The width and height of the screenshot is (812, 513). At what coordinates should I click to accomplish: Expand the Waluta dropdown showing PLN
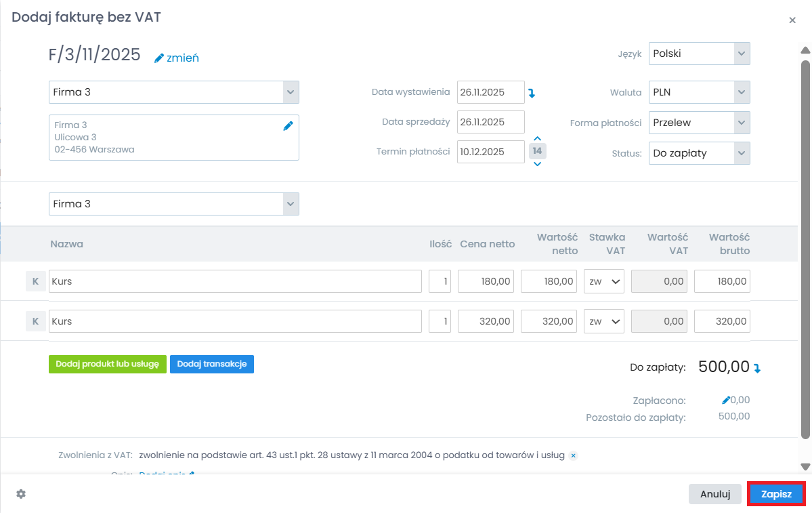coord(699,92)
